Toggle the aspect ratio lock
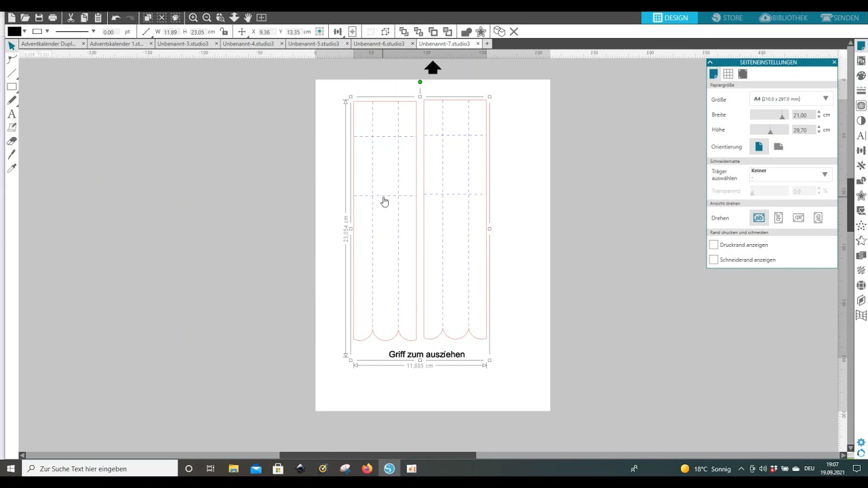The image size is (868, 488). [x=224, y=32]
